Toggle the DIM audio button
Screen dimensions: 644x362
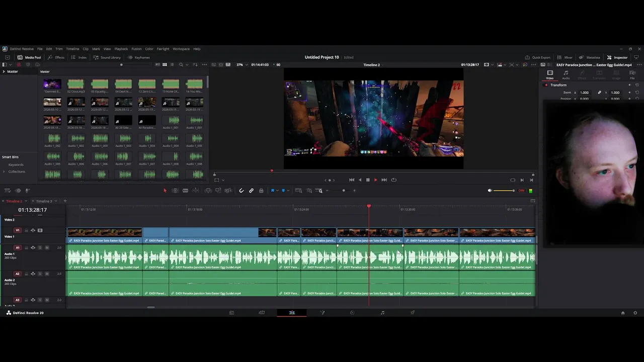click(x=521, y=191)
